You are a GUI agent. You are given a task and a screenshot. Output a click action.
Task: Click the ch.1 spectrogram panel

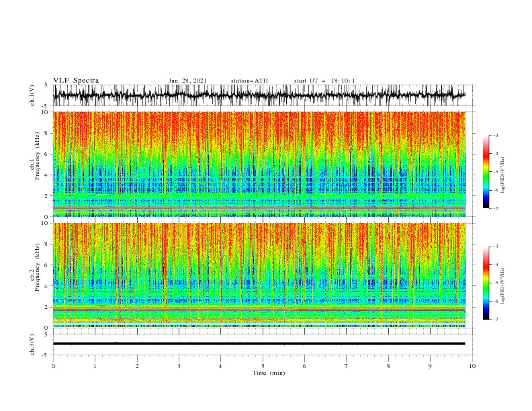pyautogui.click(x=259, y=164)
